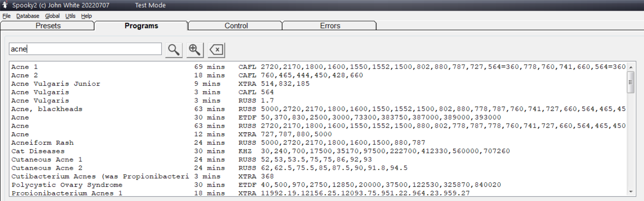Screen dimensions: 644x201
Task: Switch to the Errors tab
Action: pos(330,26)
